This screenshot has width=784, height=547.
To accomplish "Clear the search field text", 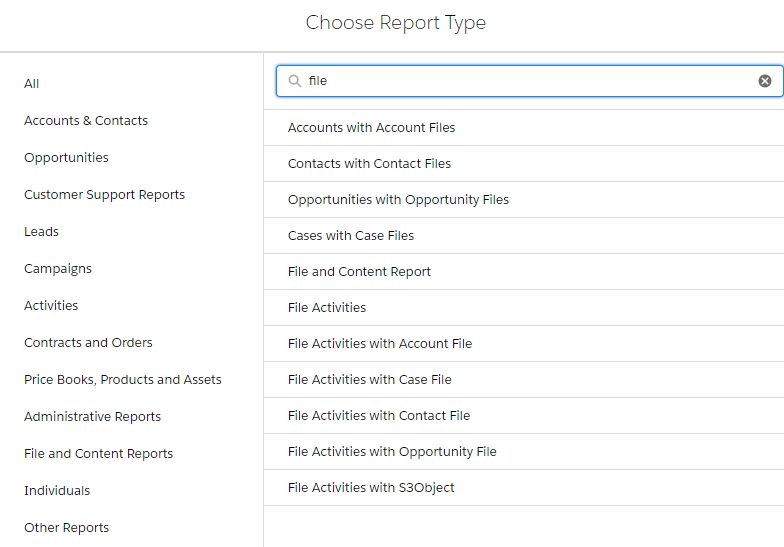I will [x=765, y=81].
